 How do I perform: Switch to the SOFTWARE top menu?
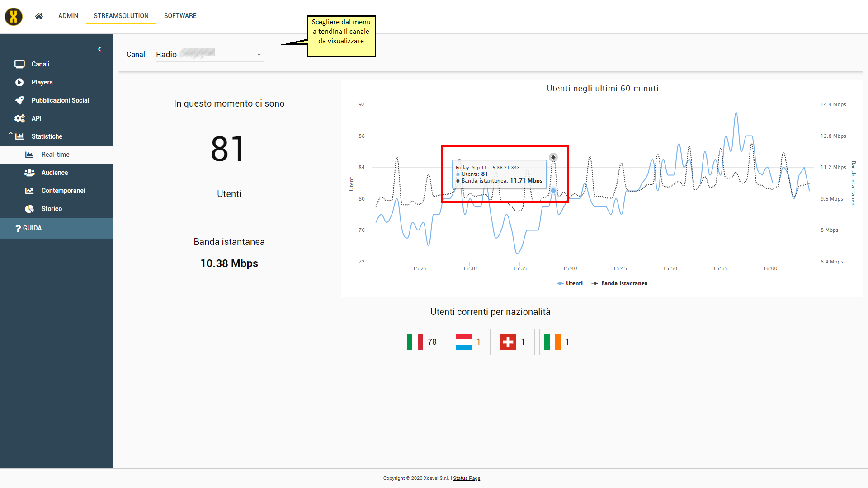click(180, 16)
